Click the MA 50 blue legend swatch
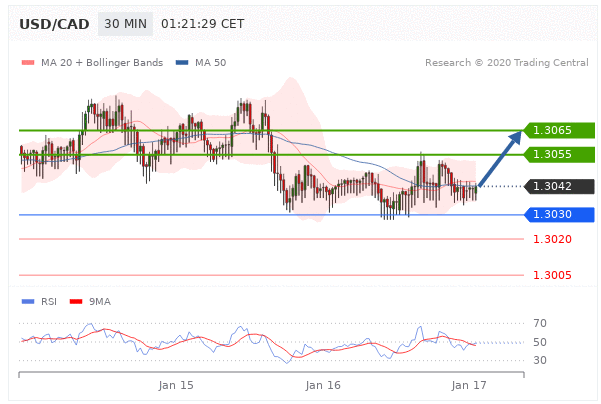 tap(182, 62)
